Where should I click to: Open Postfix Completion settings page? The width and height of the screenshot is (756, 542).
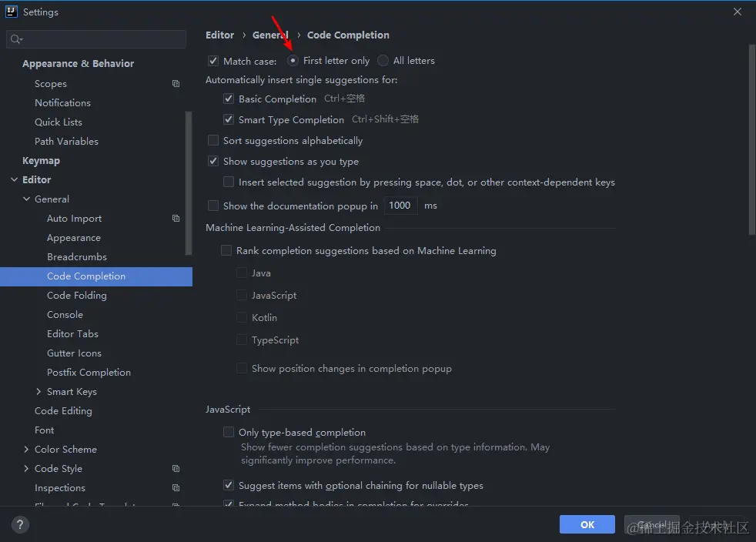pos(89,373)
